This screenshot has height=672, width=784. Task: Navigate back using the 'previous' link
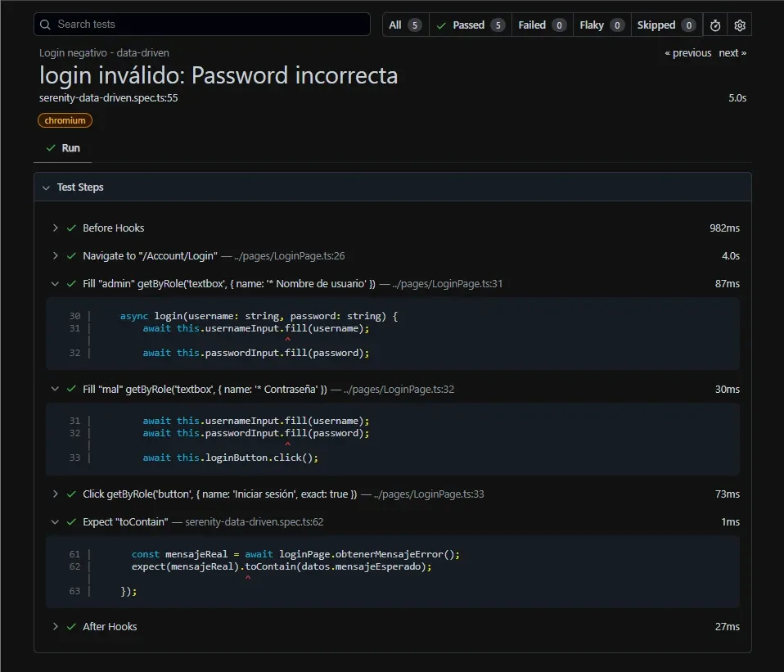pyautogui.click(x=687, y=52)
